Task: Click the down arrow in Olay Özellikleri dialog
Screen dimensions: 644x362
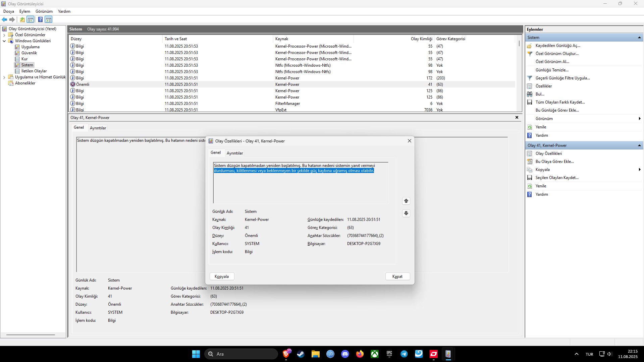Action: (x=406, y=213)
